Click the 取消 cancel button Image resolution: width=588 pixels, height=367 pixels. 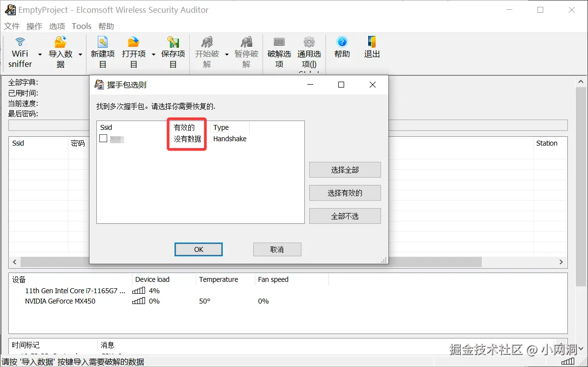tap(277, 249)
